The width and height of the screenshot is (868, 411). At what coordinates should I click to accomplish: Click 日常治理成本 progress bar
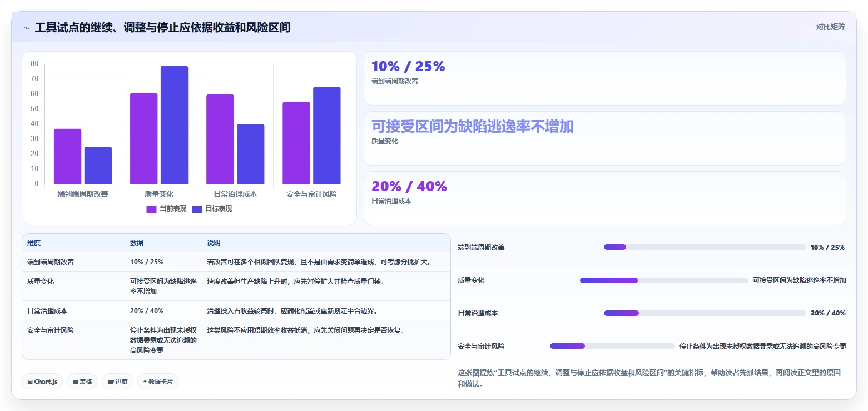coord(705,313)
